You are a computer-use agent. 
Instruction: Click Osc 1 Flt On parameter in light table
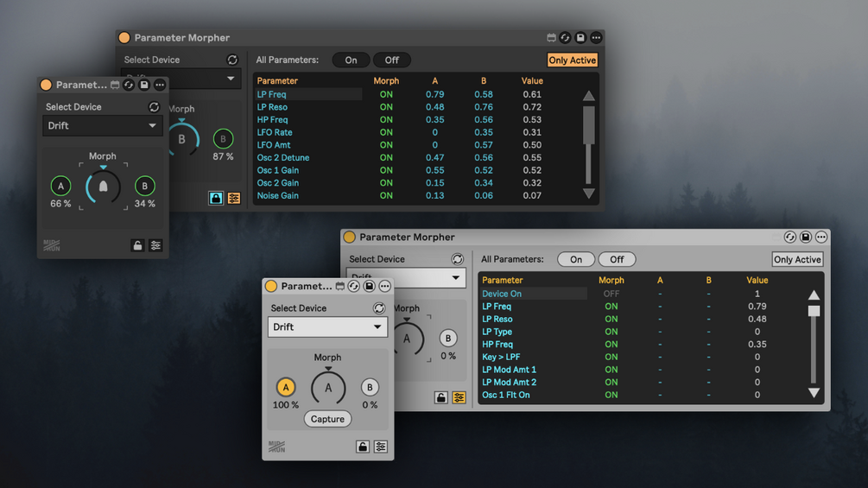pyautogui.click(x=505, y=395)
